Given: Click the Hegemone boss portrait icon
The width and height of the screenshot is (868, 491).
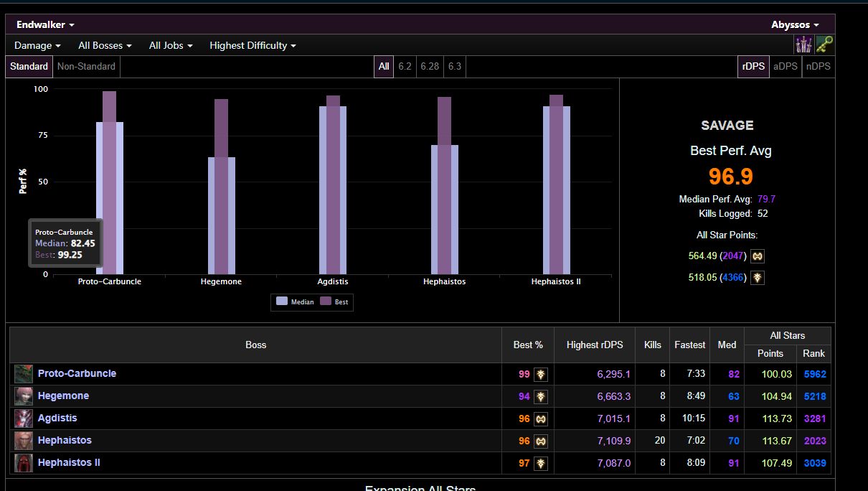Looking at the screenshot, I should [24, 396].
